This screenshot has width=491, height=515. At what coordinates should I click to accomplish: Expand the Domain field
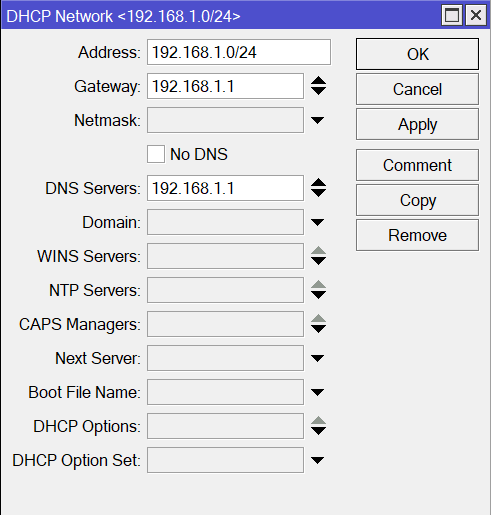pos(317,222)
